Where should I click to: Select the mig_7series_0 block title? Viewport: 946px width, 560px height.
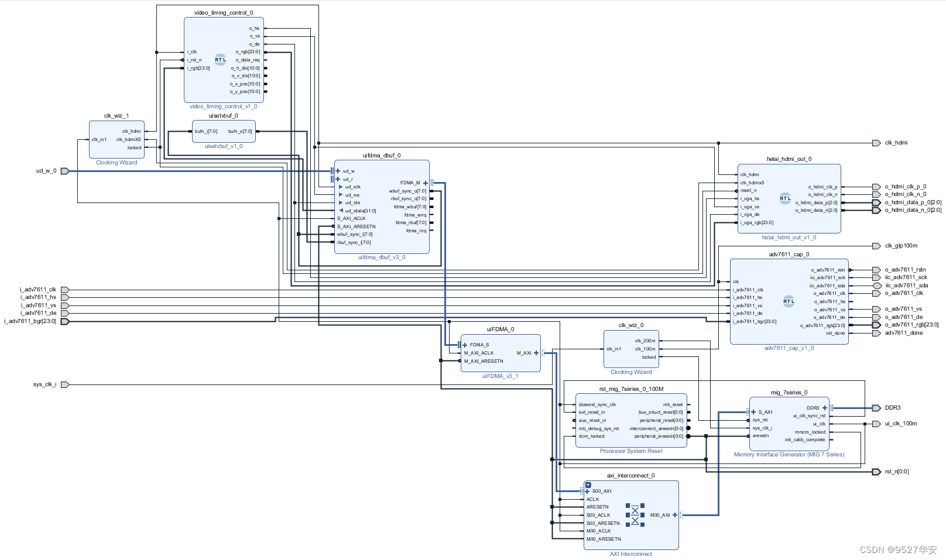789,393
